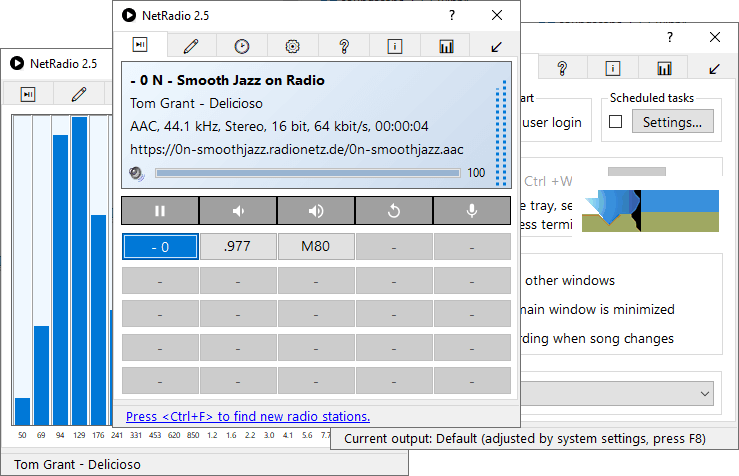The image size is (739, 476).
Task: Open the spectrum chart tab in front window
Action: click(446, 46)
